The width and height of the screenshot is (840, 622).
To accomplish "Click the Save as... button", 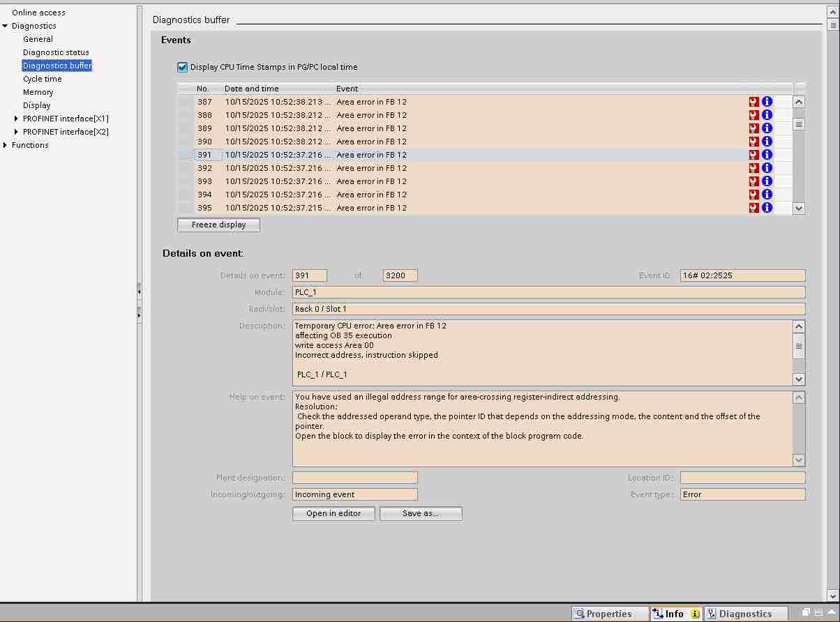I will [421, 513].
